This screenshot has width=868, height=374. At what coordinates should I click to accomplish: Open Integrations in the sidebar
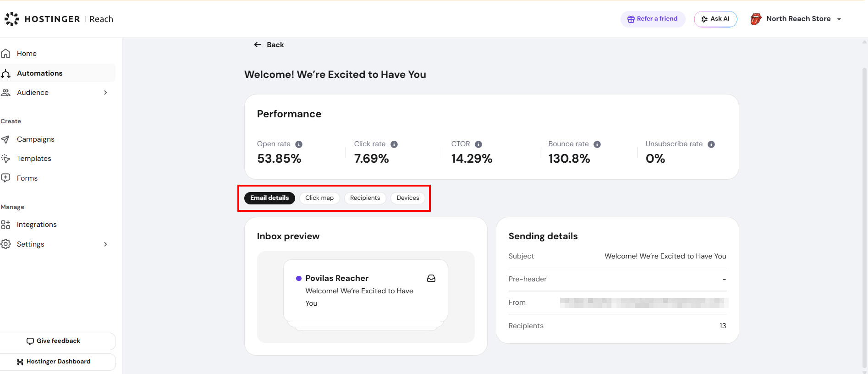pos(58,225)
